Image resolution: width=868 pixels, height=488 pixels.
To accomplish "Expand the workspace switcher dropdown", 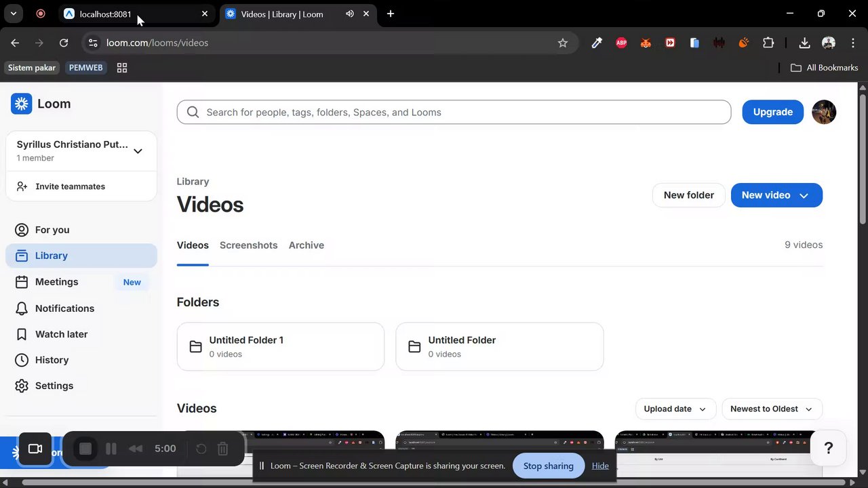I will point(138,151).
